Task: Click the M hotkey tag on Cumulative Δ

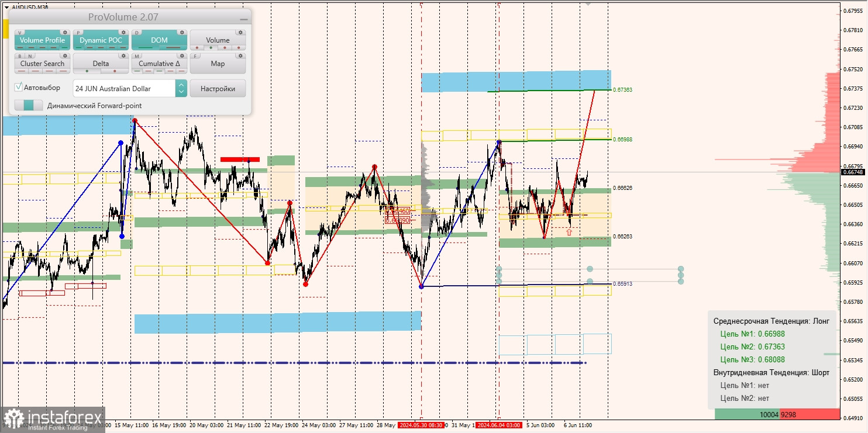Action: tap(137, 56)
